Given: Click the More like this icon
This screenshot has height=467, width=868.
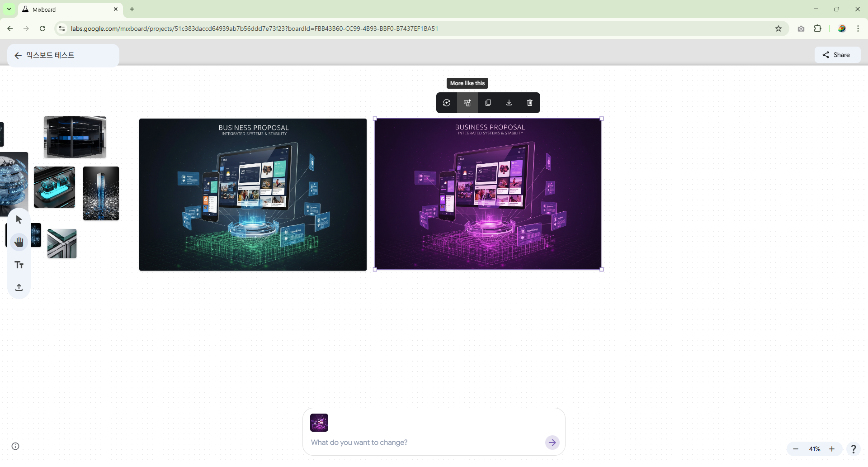Looking at the screenshot, I should tap(467, 103).
